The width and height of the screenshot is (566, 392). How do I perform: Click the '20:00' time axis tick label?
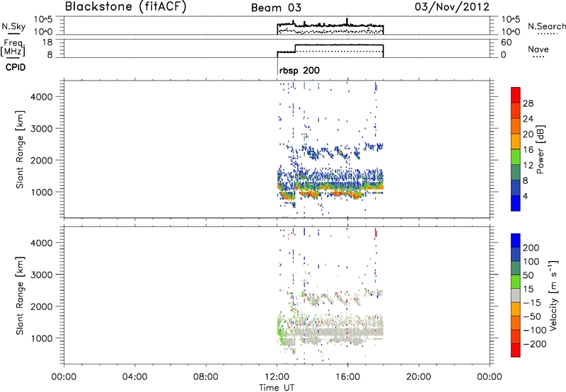point(418,377)
